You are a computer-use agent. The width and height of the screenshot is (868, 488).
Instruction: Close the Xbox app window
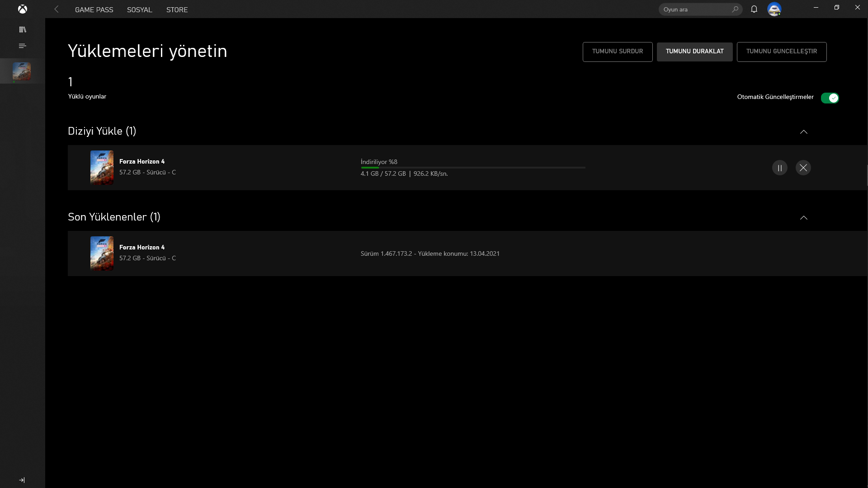coord(858,7)
